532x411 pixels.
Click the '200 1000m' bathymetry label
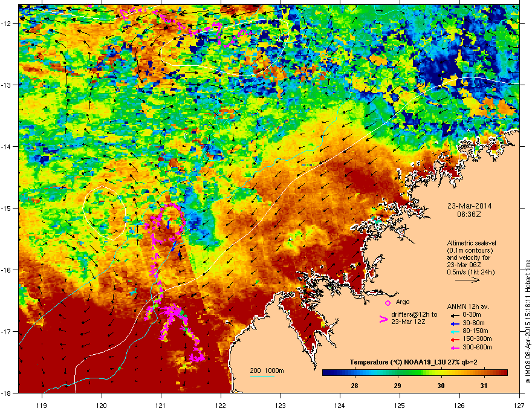pyautogui.click(x=267, y=371)
